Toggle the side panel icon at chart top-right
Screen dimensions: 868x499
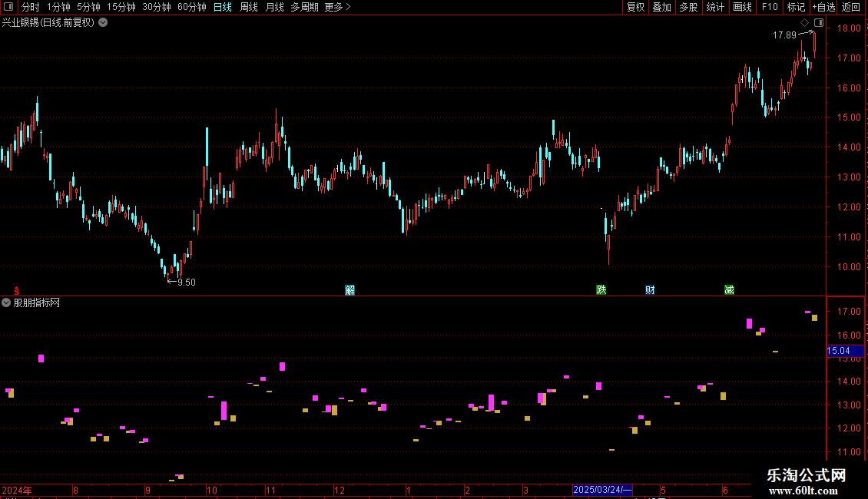(x=819, y=23)
